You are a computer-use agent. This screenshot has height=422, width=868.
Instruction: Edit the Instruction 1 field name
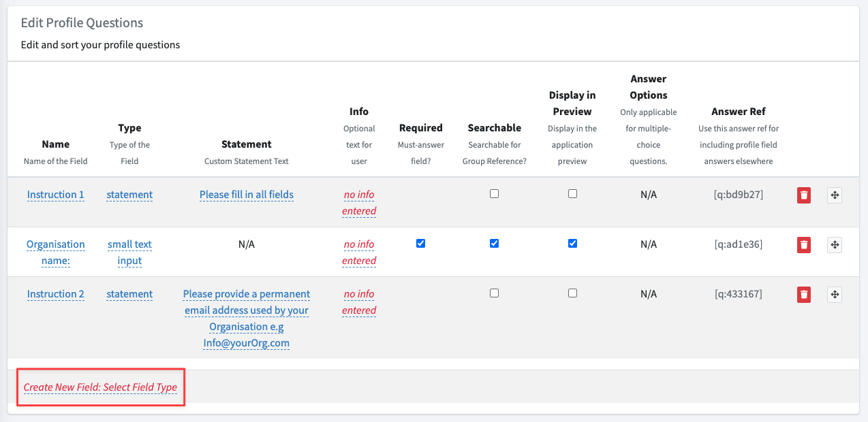pos(56,195)
